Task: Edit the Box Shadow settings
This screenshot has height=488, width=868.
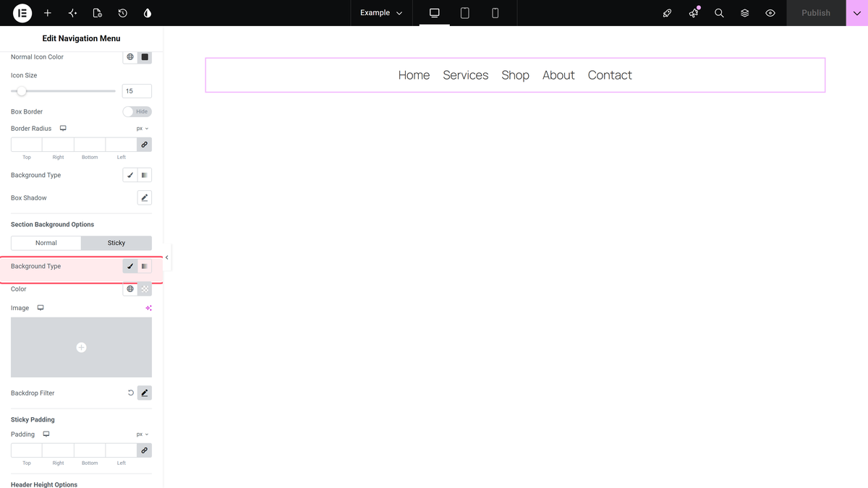Action: point(145,197)
